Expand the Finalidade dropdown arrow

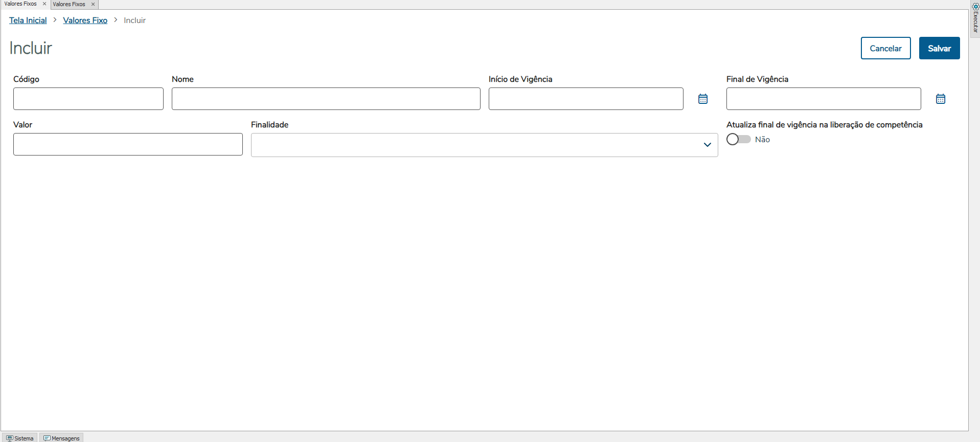point(707,145)
